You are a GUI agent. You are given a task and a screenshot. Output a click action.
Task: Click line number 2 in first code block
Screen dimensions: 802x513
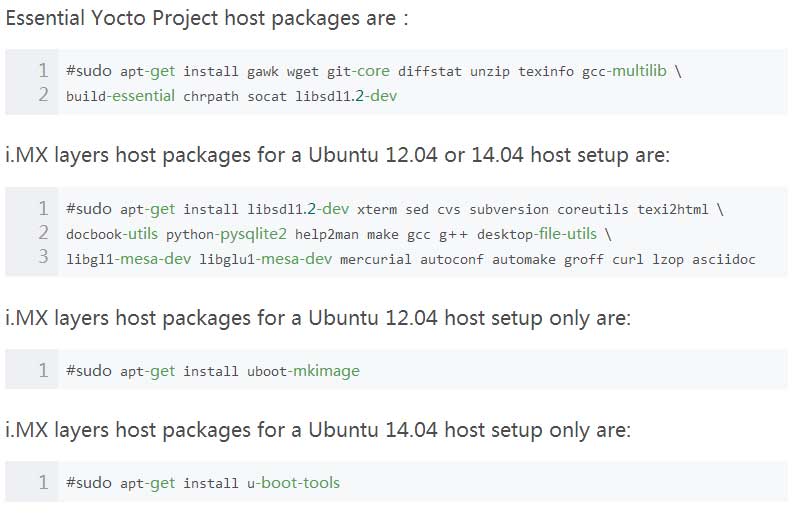[x=43, y=95]
